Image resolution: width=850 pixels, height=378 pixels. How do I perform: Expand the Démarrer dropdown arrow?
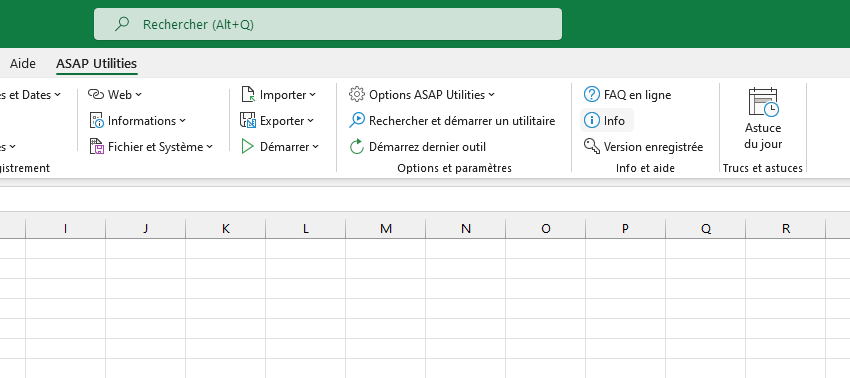click(x=315, y=147)
